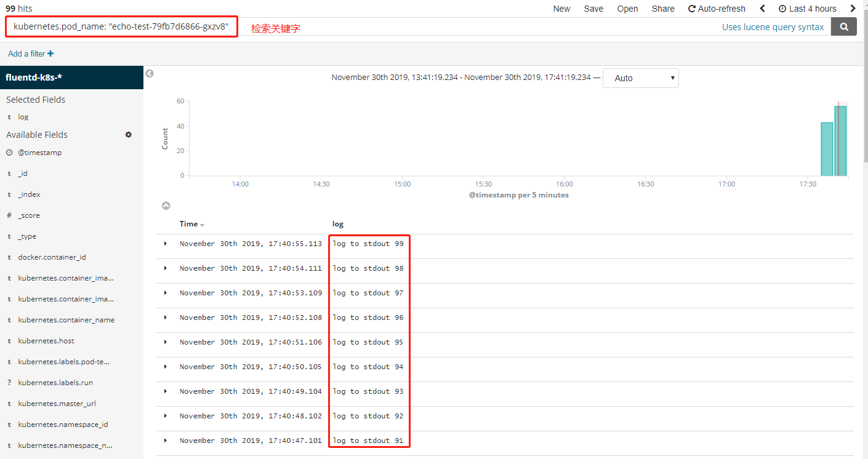
Task: Open the Auto interval dropdown
Action: point(640,78)
